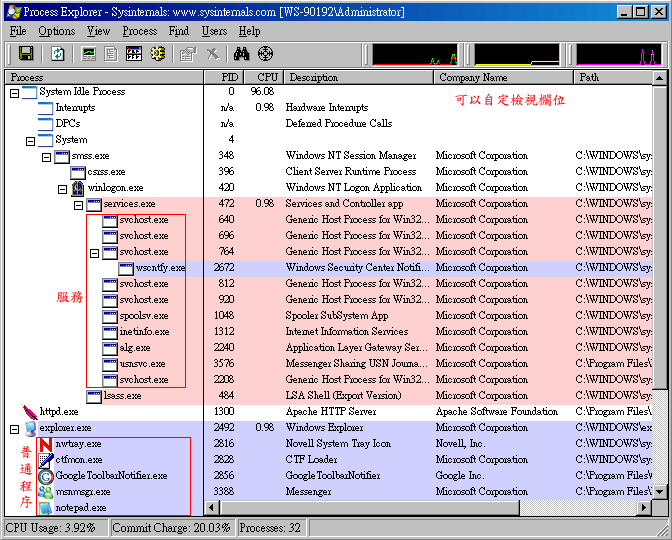Click the CPU usage history graph
The image size is (672, 540).
point(415,54)
